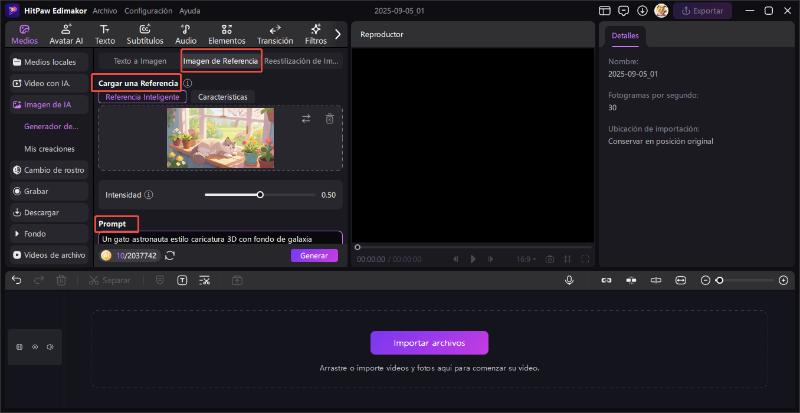800x413 pixels.
Task: Open the feedback message icon in title bar
Action: click(623, 10)
